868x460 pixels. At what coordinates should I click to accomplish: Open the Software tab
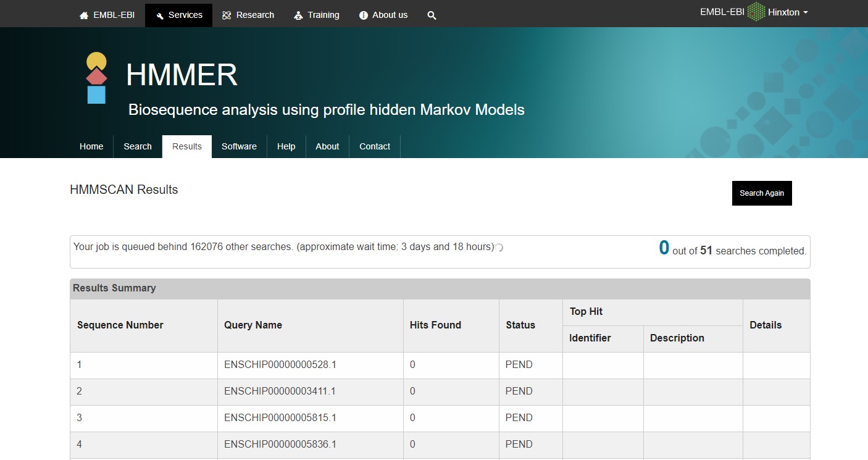click(239, 146)
